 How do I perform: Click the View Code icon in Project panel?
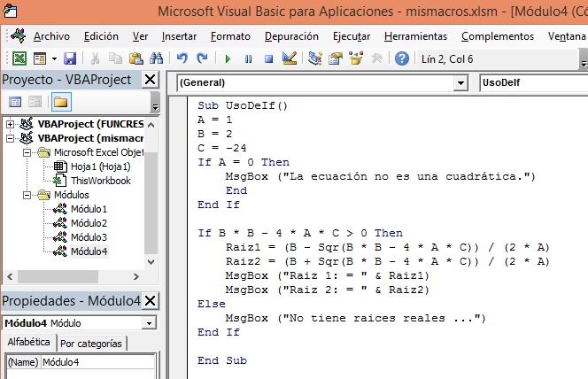(x=15, y=102)
